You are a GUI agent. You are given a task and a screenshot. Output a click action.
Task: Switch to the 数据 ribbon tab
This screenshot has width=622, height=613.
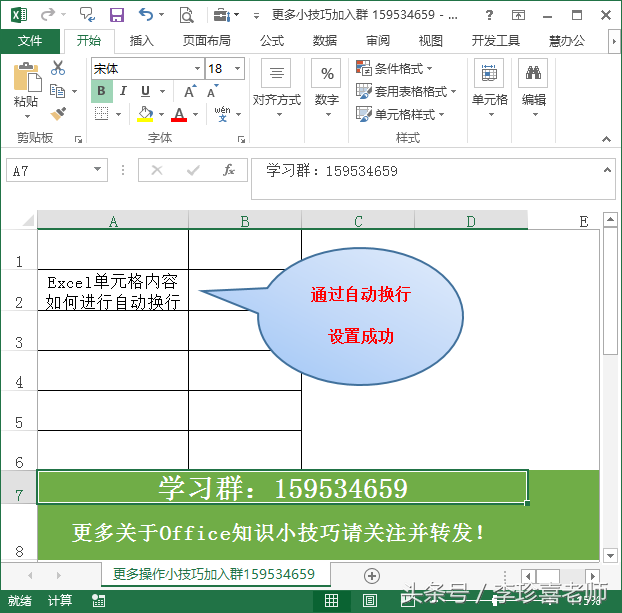(324, 41)
